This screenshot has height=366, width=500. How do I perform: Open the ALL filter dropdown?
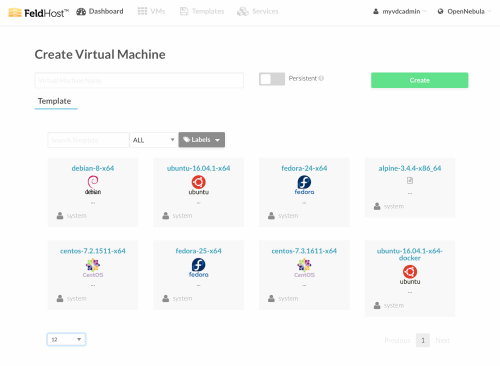click(153, 140)
